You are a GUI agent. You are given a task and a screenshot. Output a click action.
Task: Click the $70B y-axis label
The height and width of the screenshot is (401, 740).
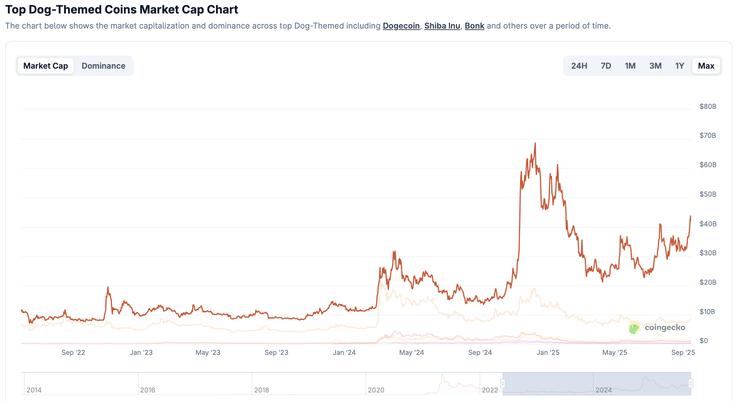tap(708, 135)
